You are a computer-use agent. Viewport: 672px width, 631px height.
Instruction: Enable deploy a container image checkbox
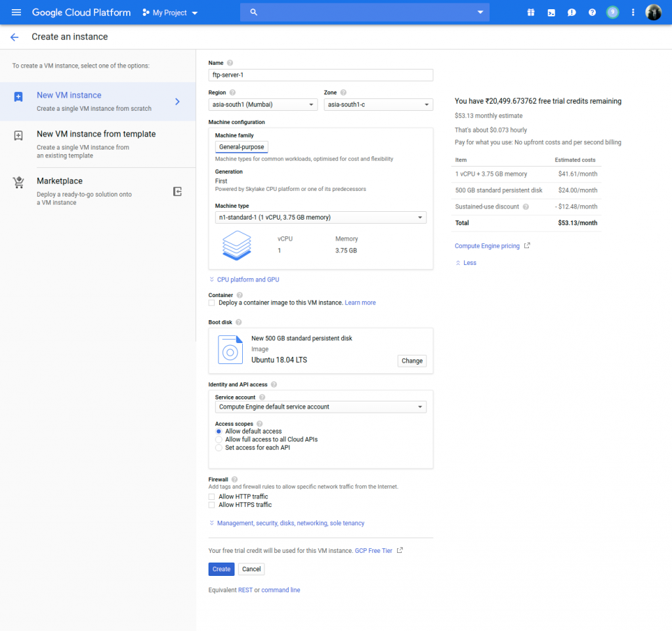(212, 303)
